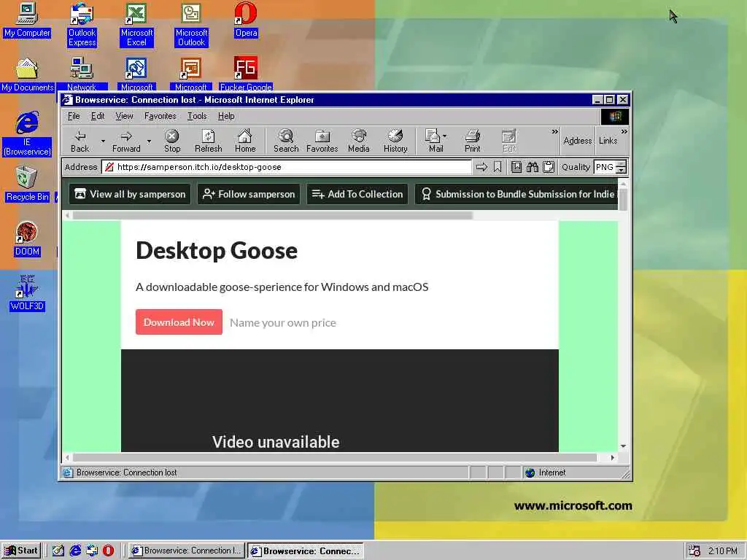Click View all by samperson
This screenshot has height=560, width=747.
tap(130, 194)
